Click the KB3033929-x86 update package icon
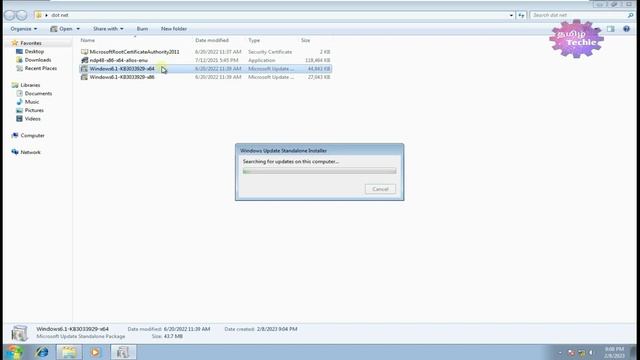 point(84,77)
